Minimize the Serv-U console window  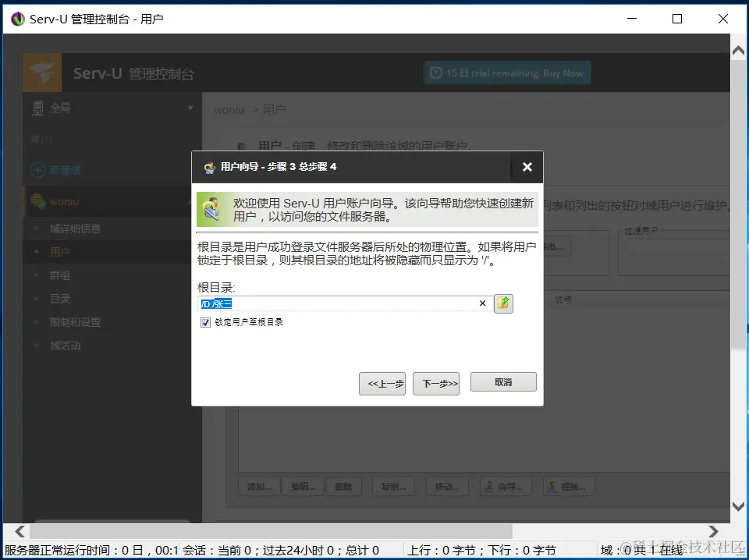tap(632, 19)
